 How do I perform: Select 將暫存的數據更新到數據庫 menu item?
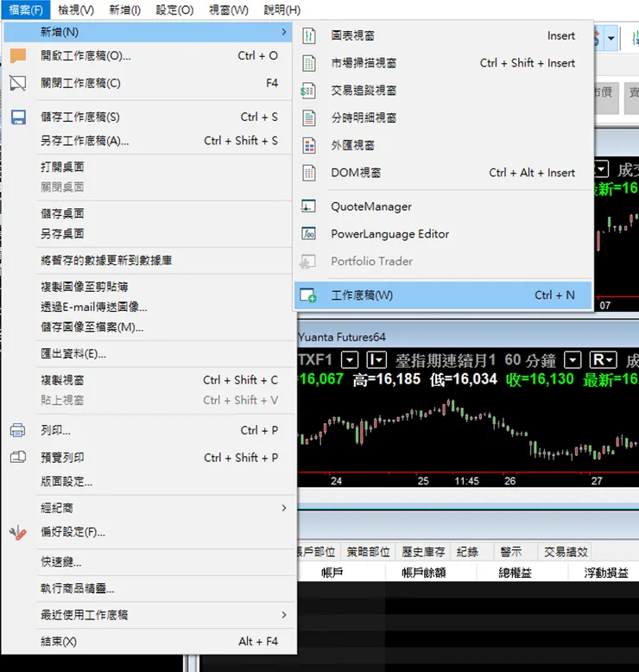tap(149, 260)
